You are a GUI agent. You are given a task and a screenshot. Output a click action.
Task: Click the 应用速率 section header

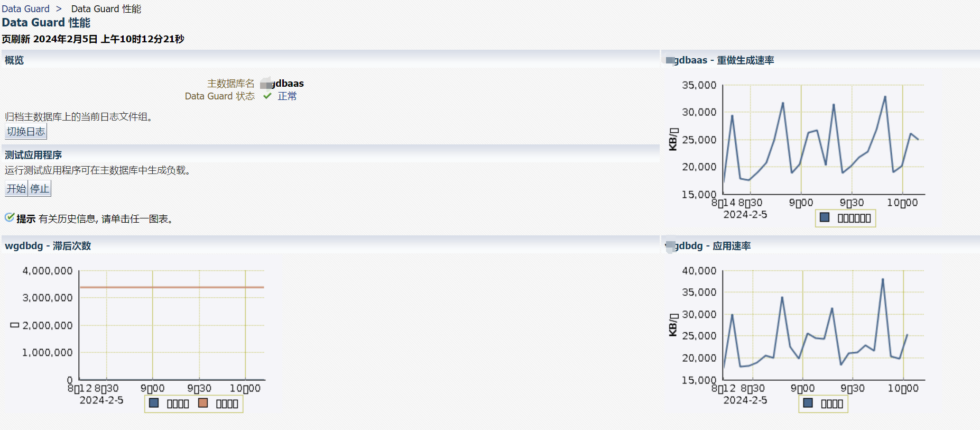click(x=731, y=246)
